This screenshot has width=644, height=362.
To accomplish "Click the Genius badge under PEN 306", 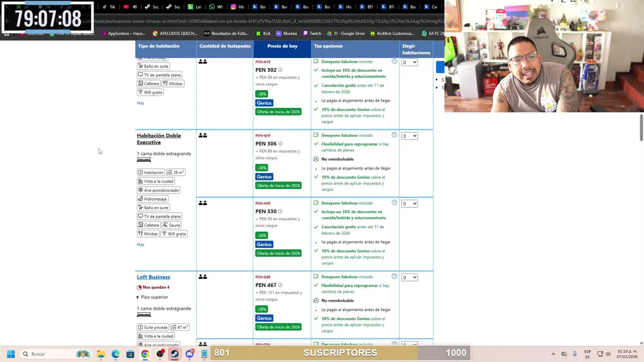I will (x=264, y=176).
